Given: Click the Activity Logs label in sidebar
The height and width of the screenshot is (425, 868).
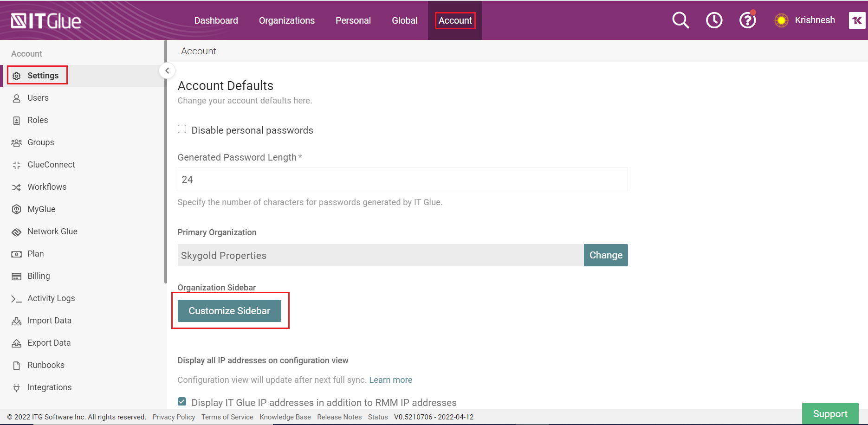Looking at the screenshot, I should pos(51,298).
